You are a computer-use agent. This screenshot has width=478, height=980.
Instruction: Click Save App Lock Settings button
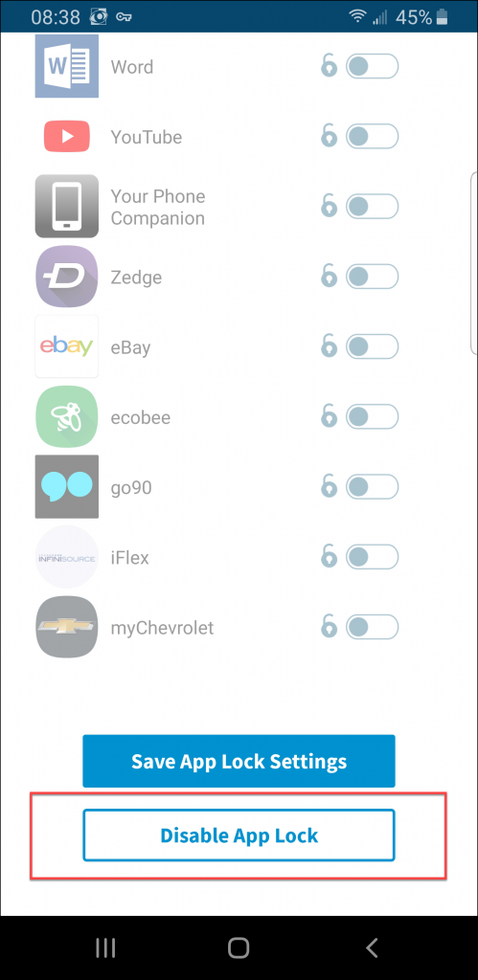[239, 761]
